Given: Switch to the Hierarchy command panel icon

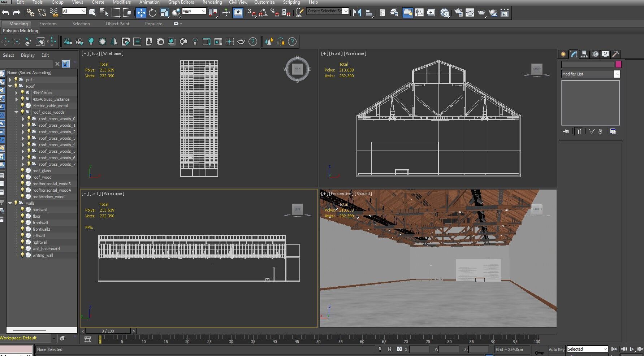Looking at the screenshot, I should (x=584, y=54).
